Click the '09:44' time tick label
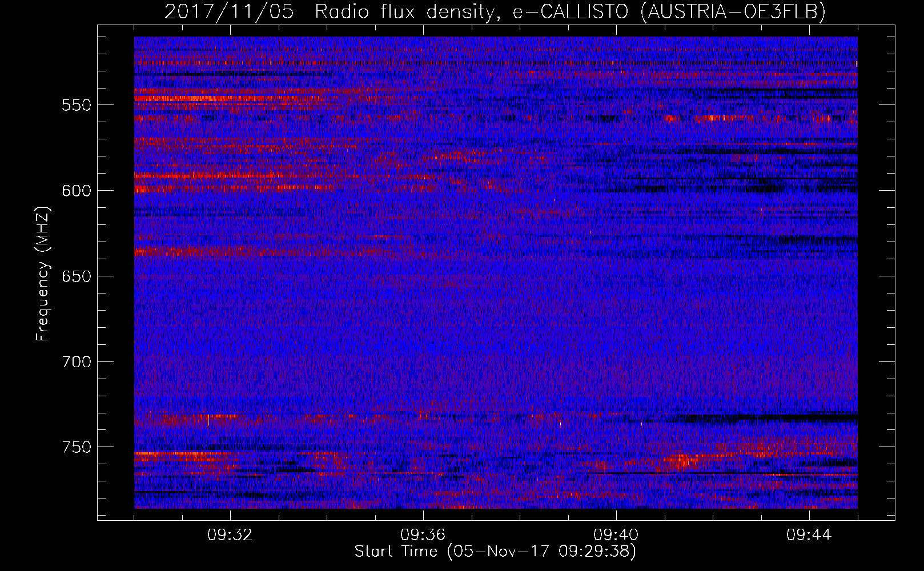Screen dimensions: 924x571 809,535
